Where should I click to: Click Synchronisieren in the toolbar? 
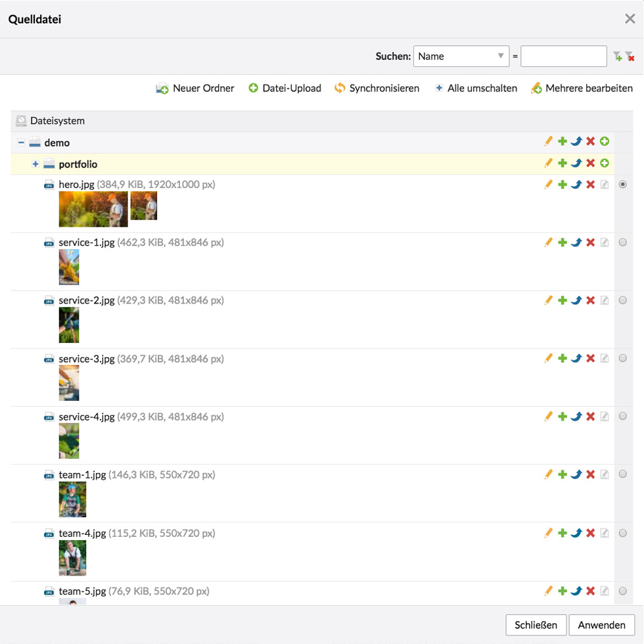[x=377, y=88]
